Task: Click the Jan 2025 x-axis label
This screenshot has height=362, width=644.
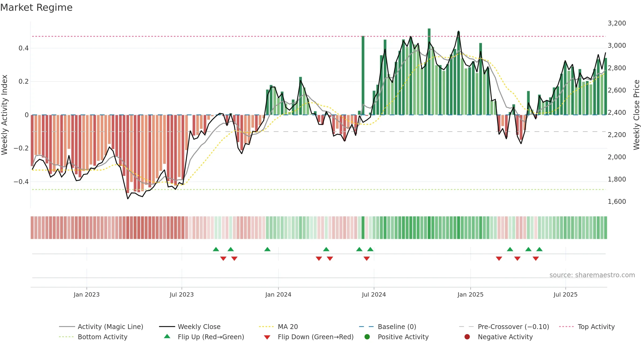Action: point(470,294)
